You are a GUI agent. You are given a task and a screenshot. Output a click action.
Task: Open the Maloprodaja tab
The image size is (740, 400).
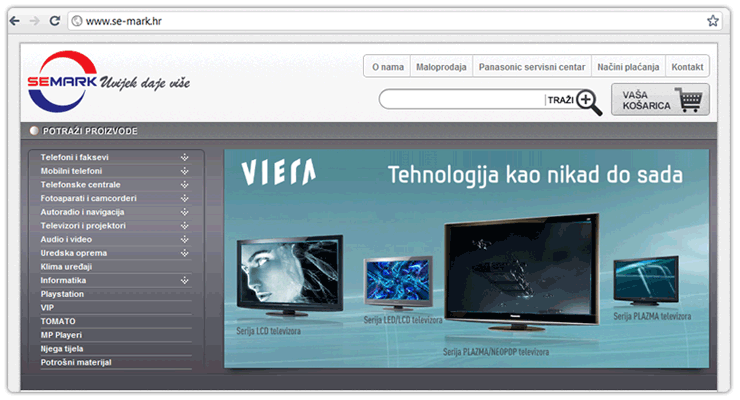pos(441,67)
